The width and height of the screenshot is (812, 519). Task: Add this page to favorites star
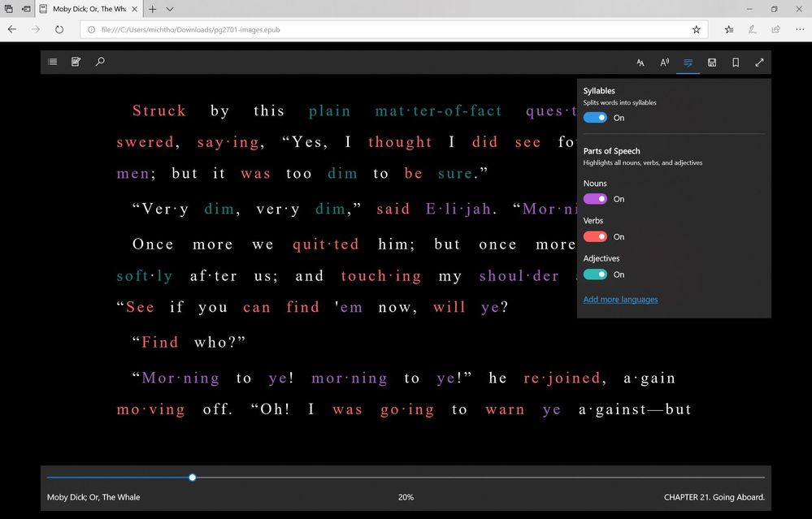[x=696, y=29]
